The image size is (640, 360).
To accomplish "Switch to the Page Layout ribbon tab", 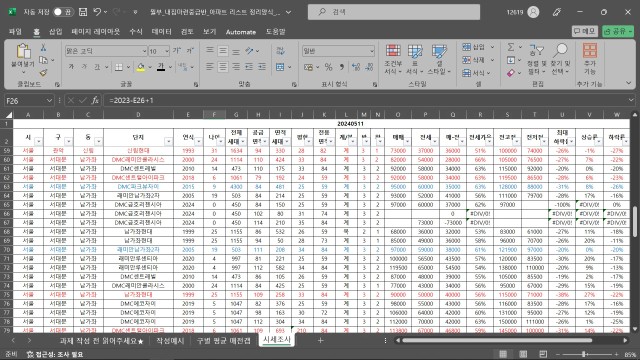I will (x=96, y=31).
